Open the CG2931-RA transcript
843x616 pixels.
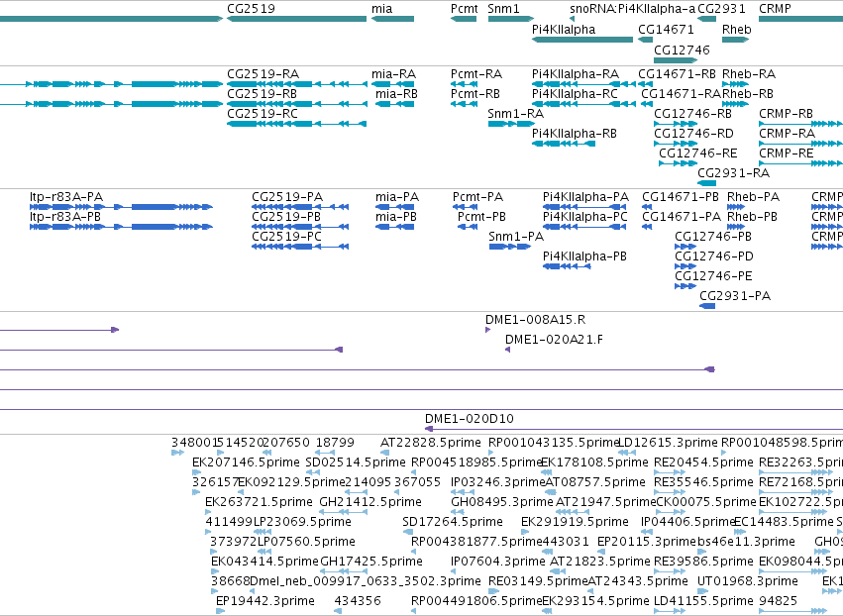(x=706, y=183)
